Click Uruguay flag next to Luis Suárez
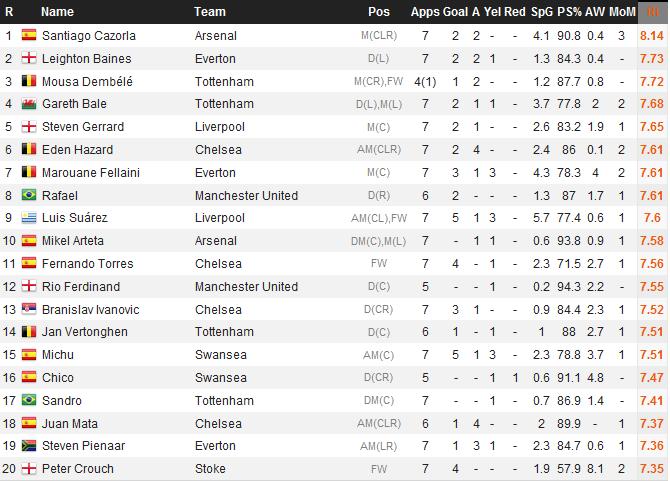This screenshot has width=670, height=481. [x=29, y=218]
